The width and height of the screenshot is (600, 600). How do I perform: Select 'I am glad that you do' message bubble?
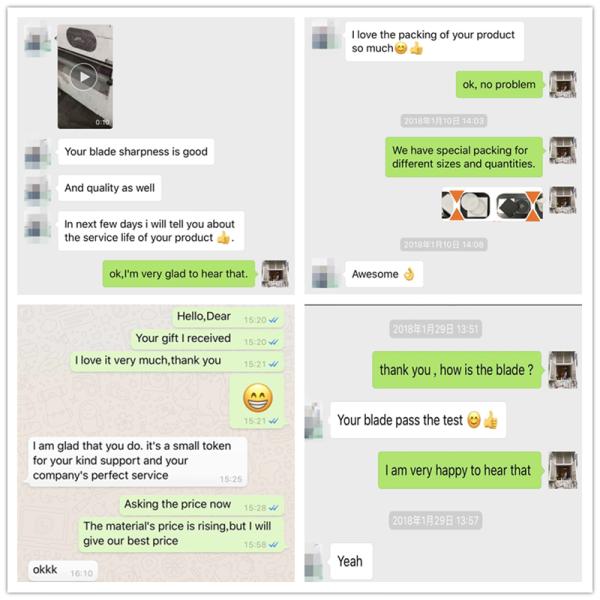point(137,461)
